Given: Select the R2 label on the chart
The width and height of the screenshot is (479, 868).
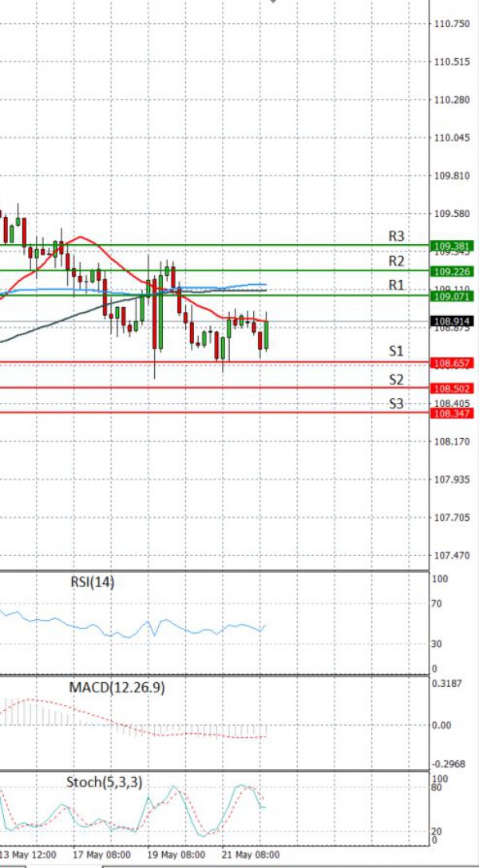Looking at the screenshot, I should pyautogui.click(x=397, y=261).
